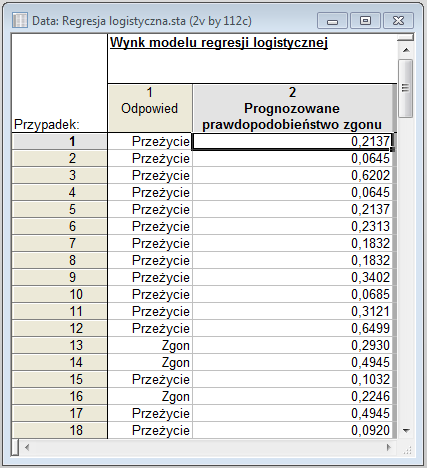Click the vertical scrollbar down arrow
This screenshot has width=427, height=468.
406,430
